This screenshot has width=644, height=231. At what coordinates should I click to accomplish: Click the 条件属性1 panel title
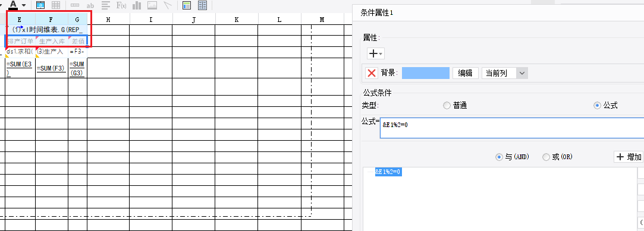point(377,12)
